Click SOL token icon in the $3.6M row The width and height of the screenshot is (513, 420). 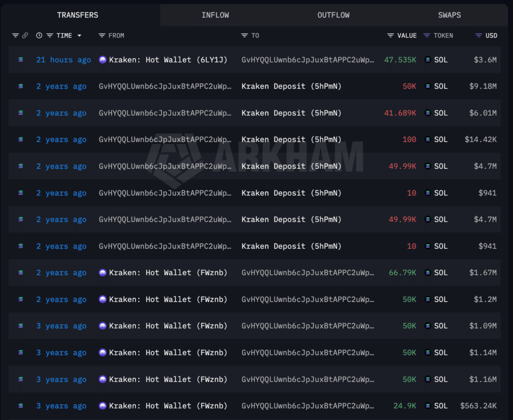(427, 60)
